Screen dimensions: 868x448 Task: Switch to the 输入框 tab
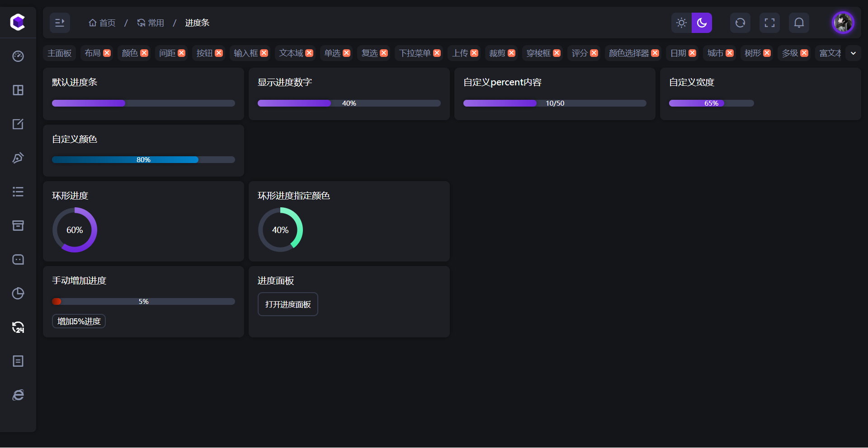(x=245, y=53)
